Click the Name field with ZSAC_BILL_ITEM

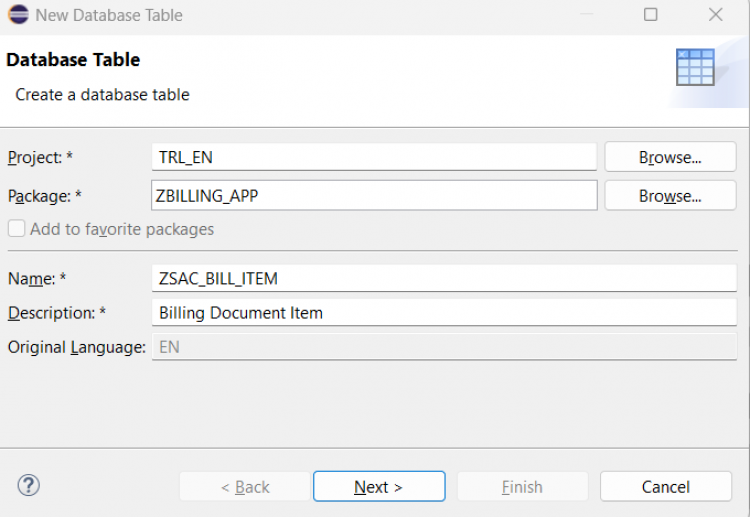click(444, 278)
